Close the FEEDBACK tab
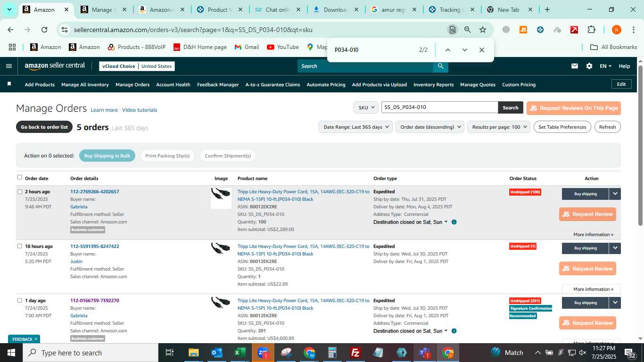Viewport: 644px width, 362px height. 35,339
